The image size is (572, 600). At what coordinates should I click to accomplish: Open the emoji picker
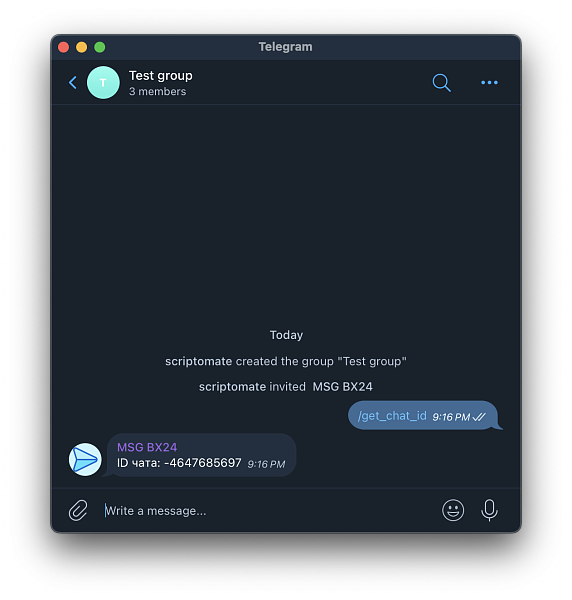click(453, 510)
